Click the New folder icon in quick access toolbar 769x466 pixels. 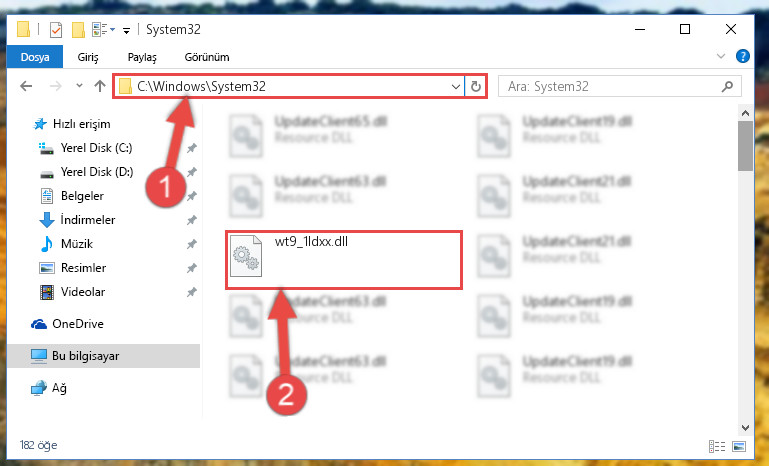(78, 30)
